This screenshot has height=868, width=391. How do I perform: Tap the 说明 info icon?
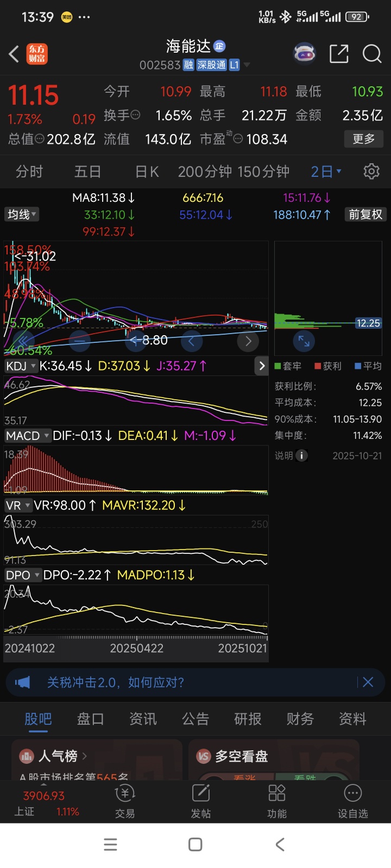302,456
